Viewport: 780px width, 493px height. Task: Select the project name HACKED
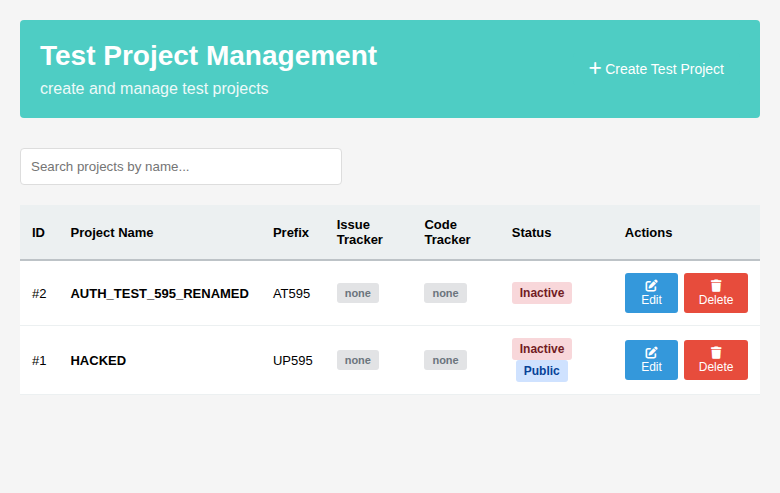point(98,361)
